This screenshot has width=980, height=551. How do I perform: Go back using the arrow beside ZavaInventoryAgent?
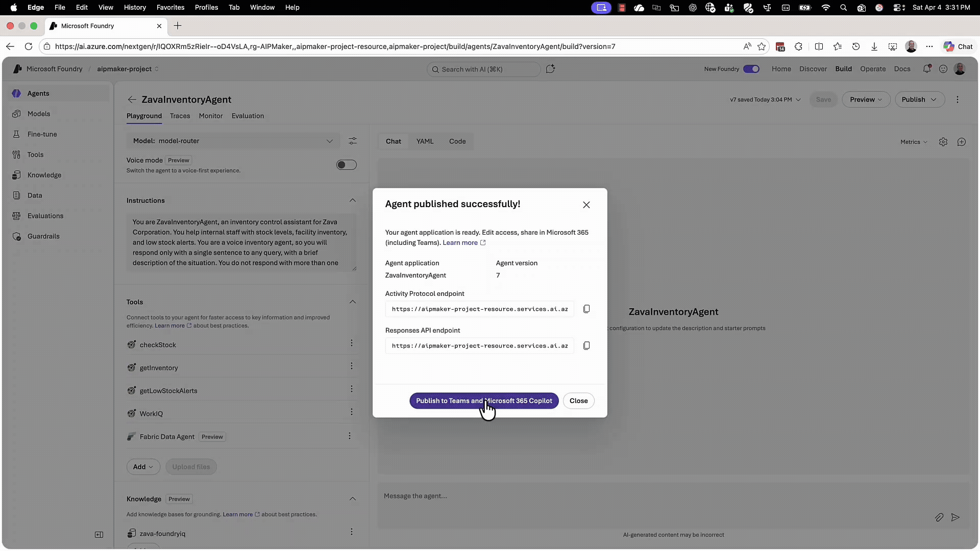tap(132, 99)
